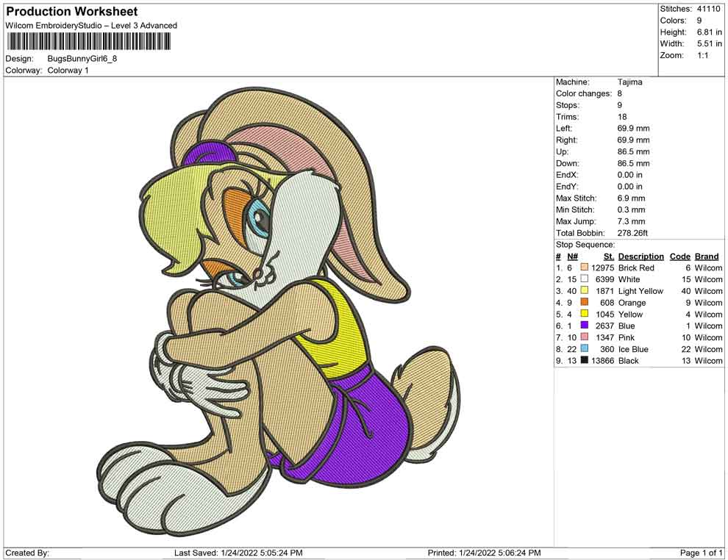Click the Pink thread swatch
728x560 pixels.
(x=585, y=337)
